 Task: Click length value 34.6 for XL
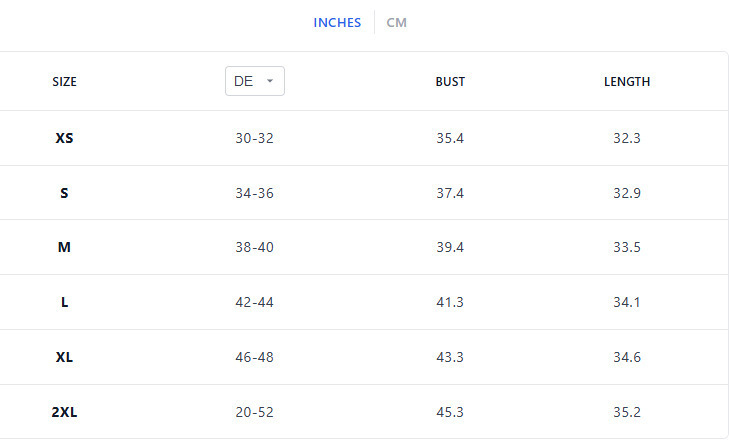[627, 357]
